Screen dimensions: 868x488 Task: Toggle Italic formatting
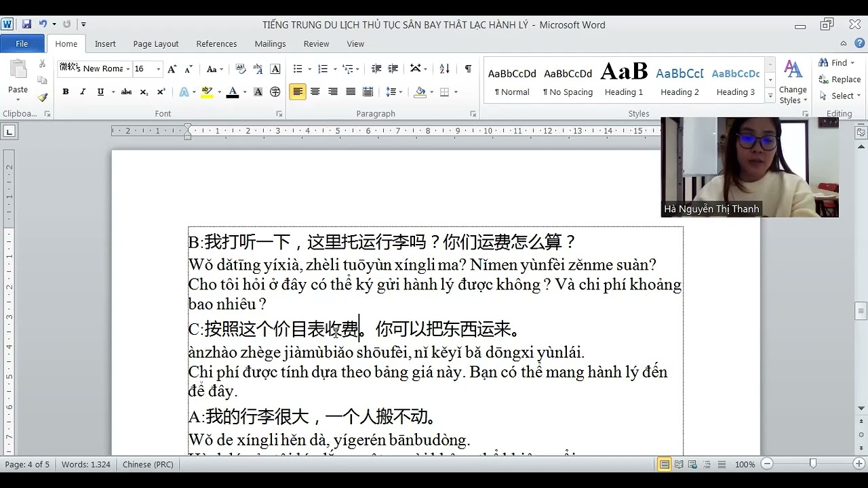coord(83,91)
